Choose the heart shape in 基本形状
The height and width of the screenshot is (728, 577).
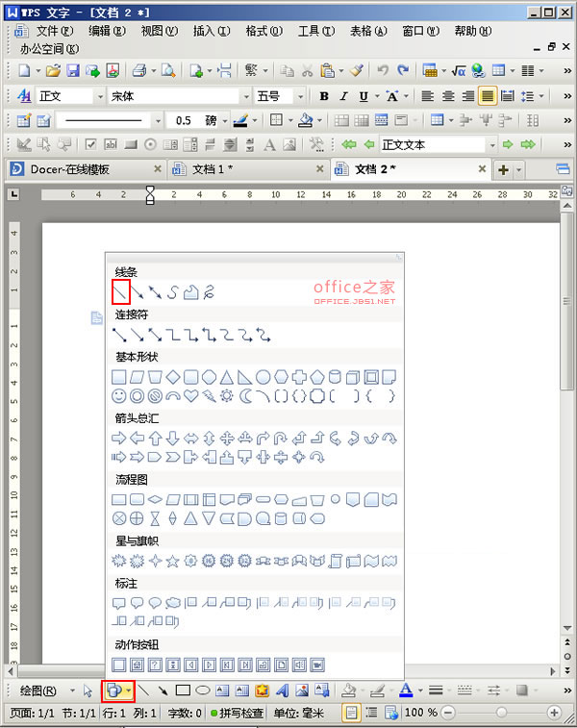191,395
